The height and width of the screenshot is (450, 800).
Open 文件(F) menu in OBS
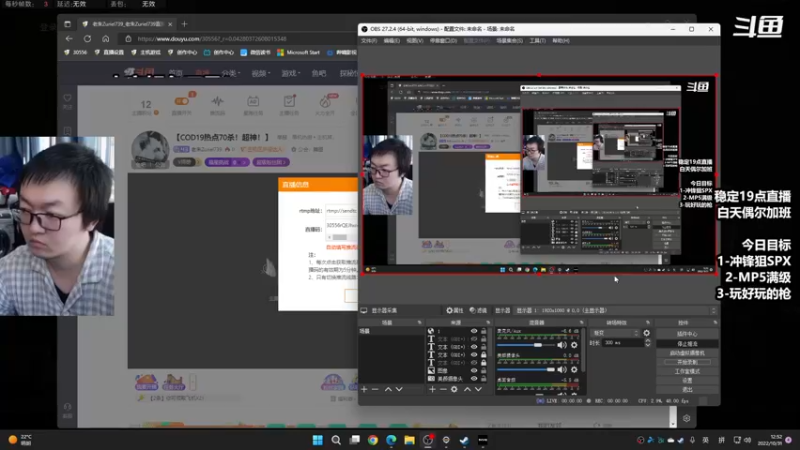point(368,40)
